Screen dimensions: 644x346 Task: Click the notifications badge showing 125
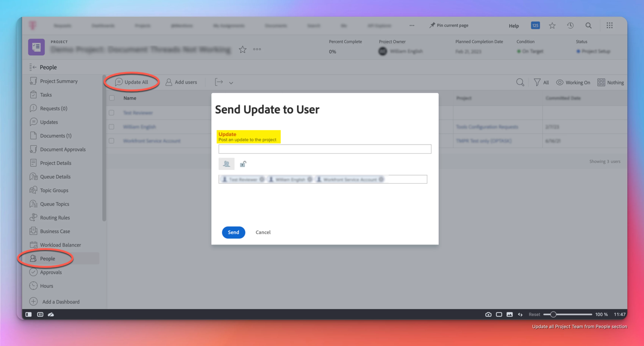(535, 26)
